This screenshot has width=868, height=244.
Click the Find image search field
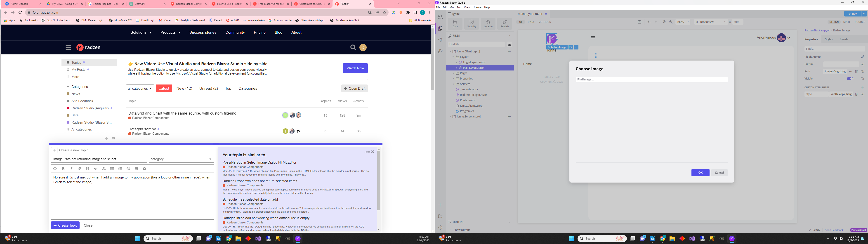pyautogui.click(x=651, y=80)
